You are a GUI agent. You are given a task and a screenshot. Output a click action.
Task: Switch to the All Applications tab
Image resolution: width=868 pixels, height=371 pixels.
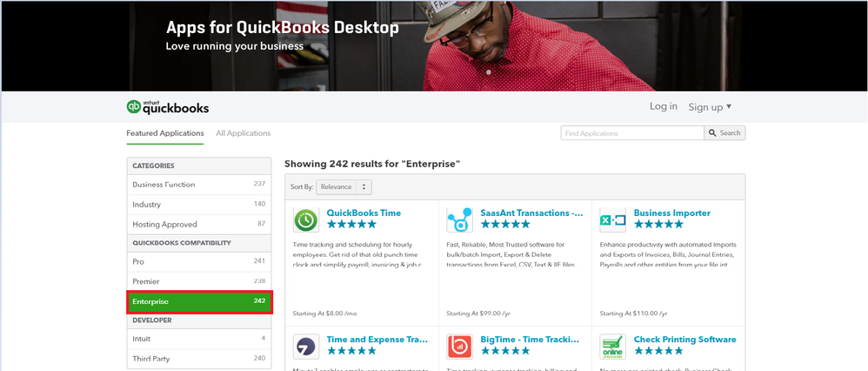pyautogui.click(x=243, y=133)
